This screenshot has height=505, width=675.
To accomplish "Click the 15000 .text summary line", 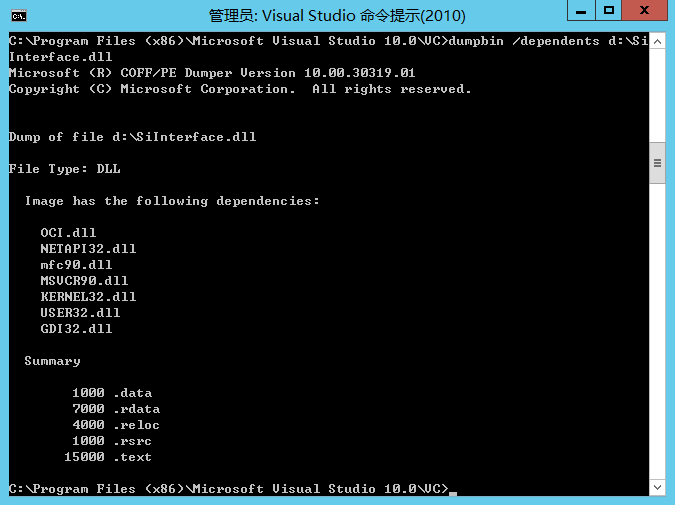I will (x=108, y=457).
